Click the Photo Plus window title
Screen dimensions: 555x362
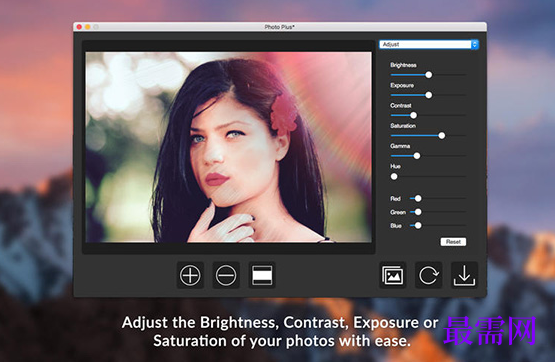click(x=280, y=27)
